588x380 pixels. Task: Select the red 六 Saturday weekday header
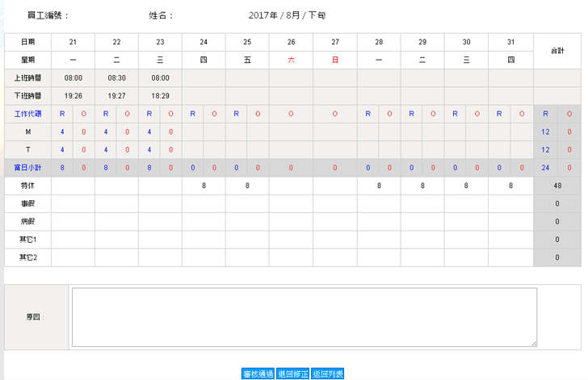coord(291,61)
